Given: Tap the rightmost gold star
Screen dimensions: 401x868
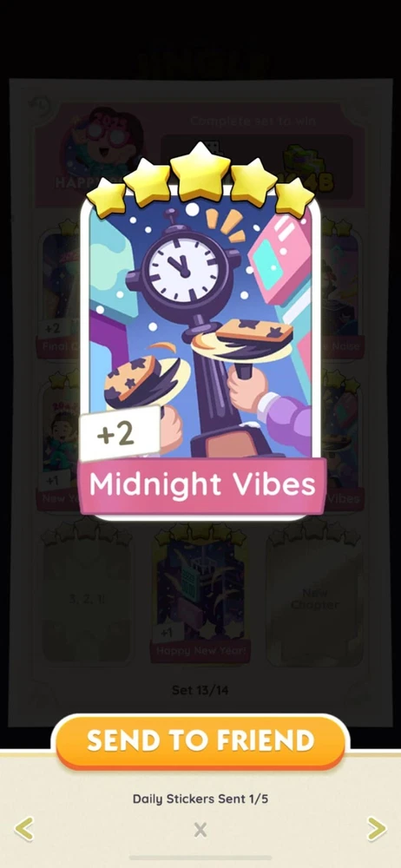Looking at the screenshot, I should click(294, 197).
